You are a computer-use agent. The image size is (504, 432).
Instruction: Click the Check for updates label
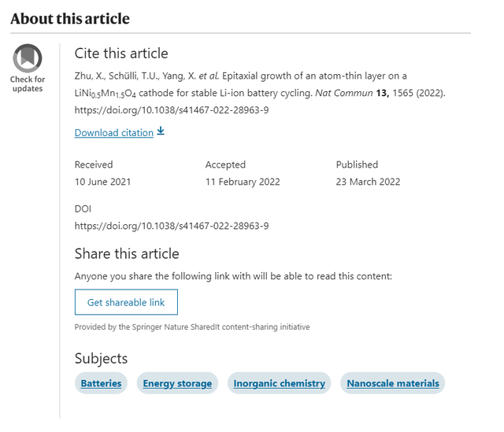(x=28, y=84)
